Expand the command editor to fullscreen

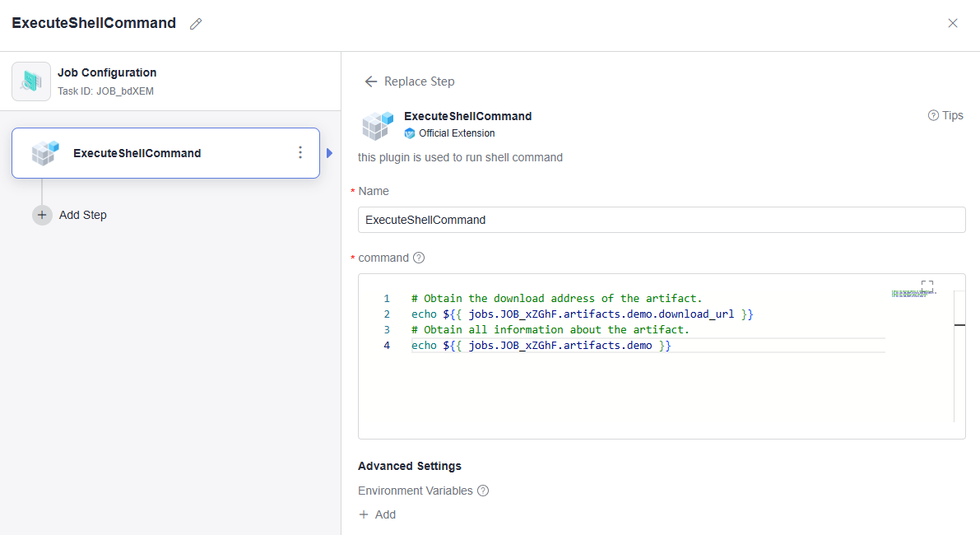tap(927, 286)
